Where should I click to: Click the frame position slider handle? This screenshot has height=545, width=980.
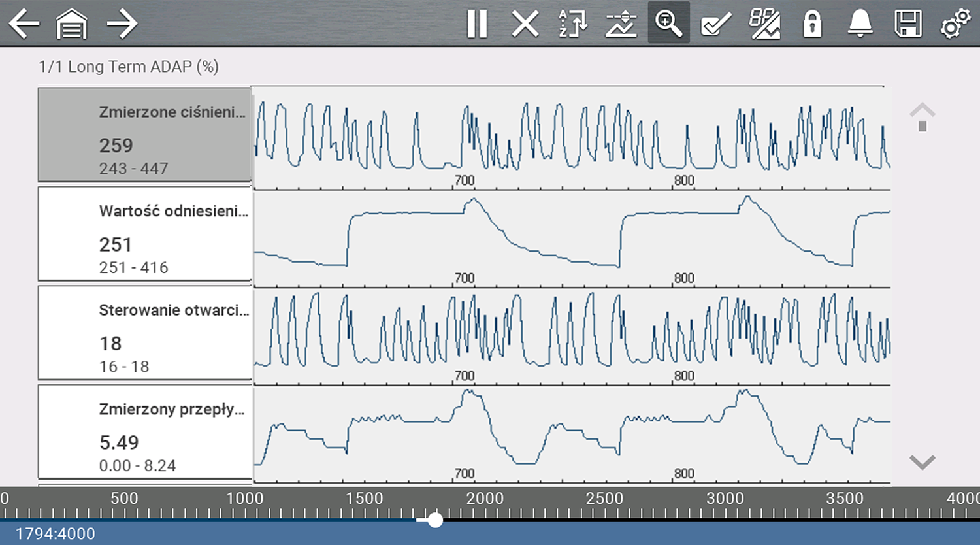click(435, 520)
